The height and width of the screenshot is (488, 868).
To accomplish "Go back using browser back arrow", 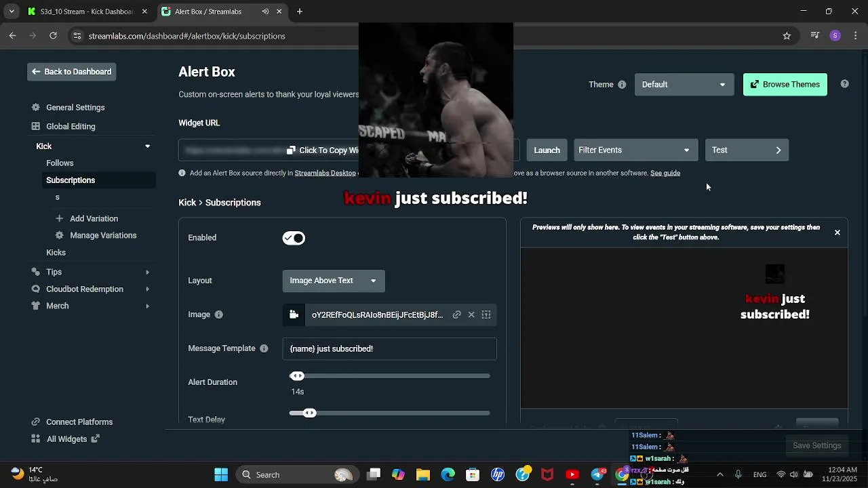I will pos(12,36).
